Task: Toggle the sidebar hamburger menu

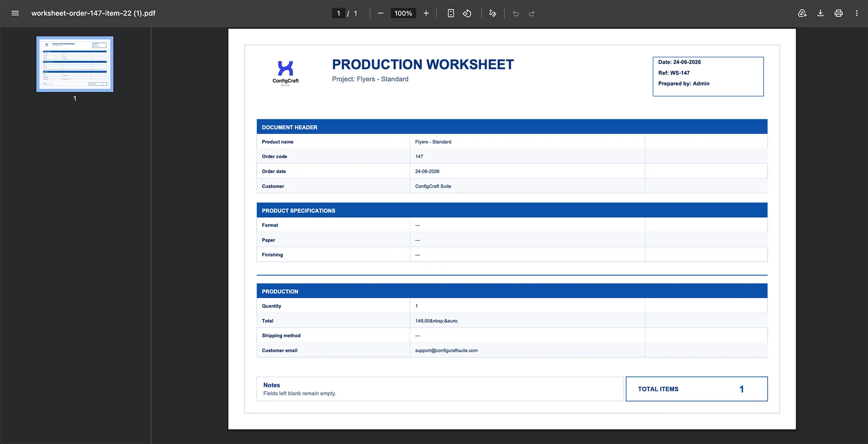Action: (x=15, y=13)
